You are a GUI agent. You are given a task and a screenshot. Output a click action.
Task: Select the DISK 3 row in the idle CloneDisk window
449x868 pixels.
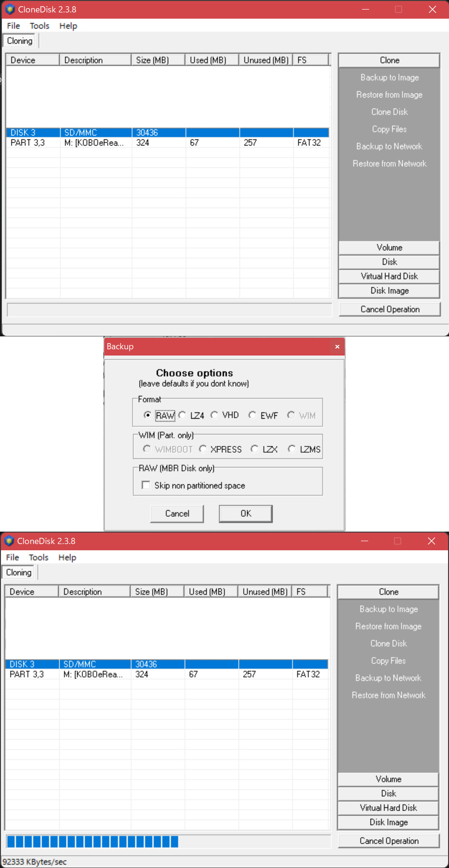pyautogui.click(x=167, y=133)
